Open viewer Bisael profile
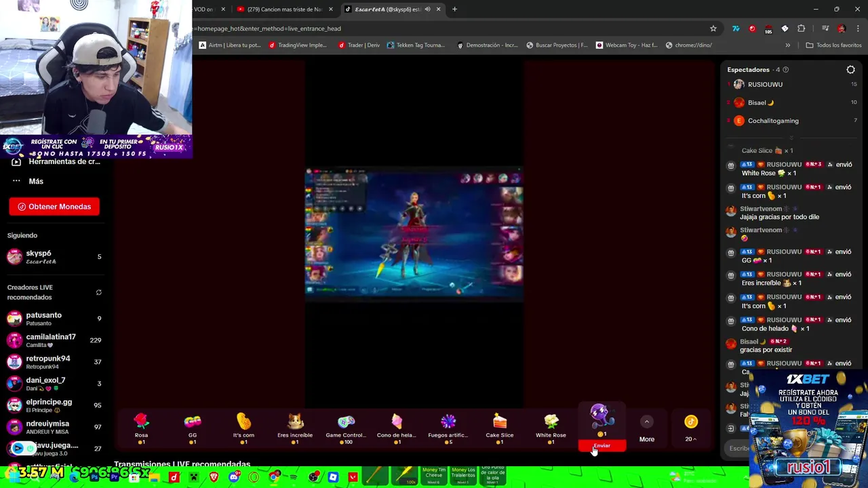 pyautogui.click(x=792, y=102)
